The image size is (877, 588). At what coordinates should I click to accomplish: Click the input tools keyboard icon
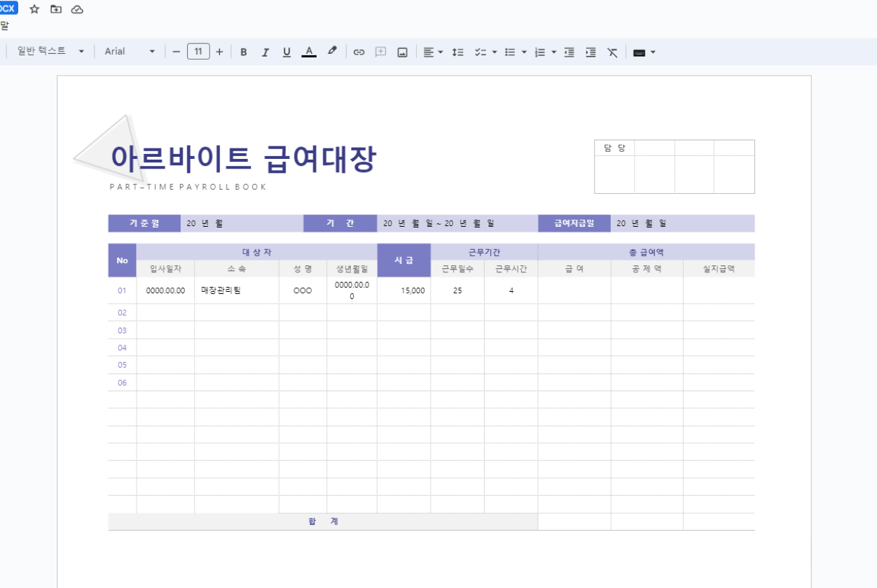click(639, 52)
